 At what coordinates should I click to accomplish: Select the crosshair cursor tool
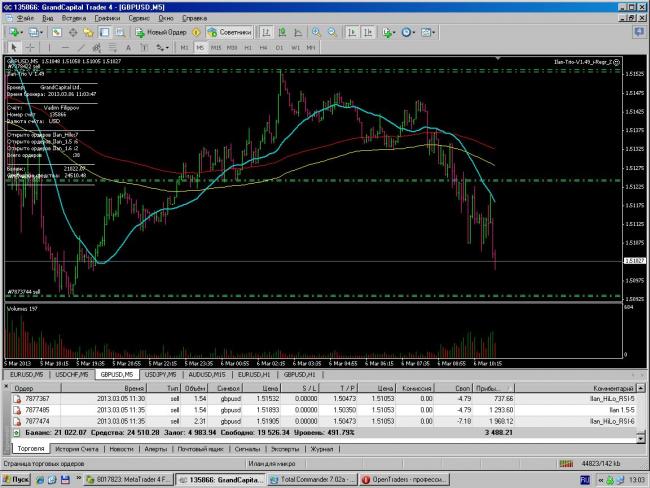[x=29, y=47]
